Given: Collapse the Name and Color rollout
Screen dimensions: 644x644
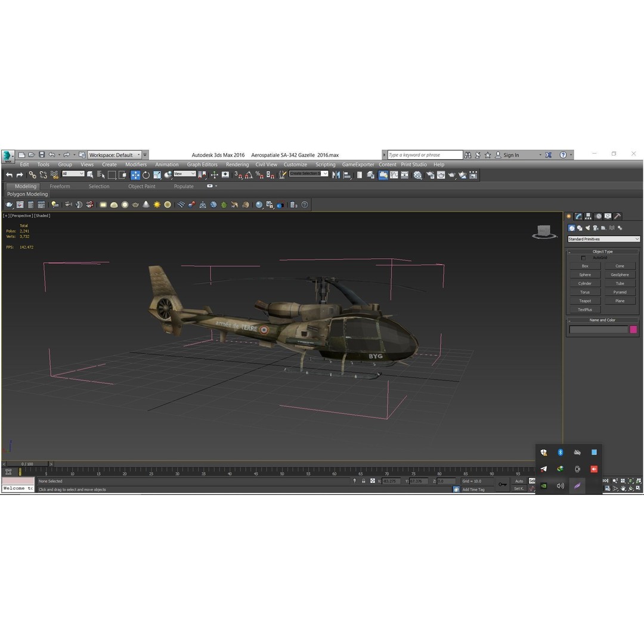Looking at the screenshot, I should point(602,320).
